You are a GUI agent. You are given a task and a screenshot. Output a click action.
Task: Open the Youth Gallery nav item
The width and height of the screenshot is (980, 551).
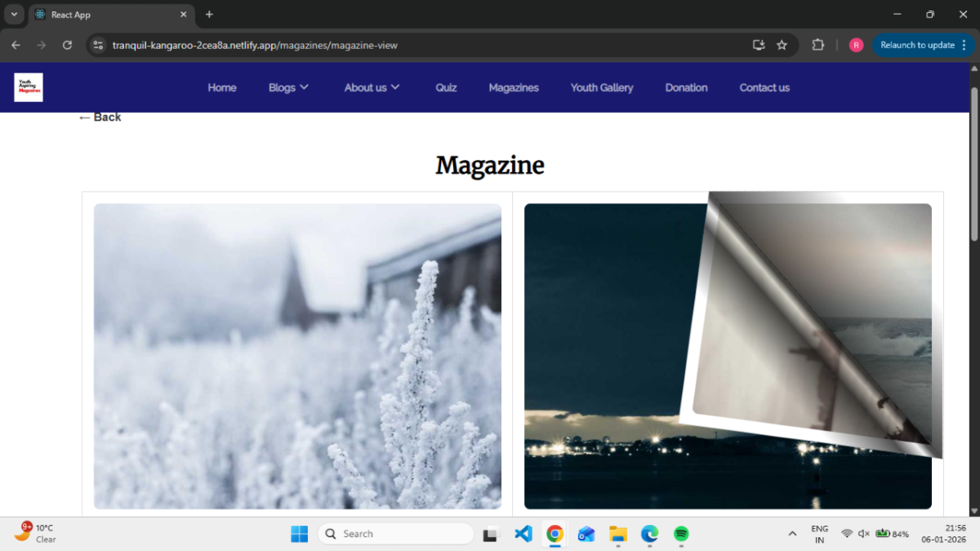(601, 87)
